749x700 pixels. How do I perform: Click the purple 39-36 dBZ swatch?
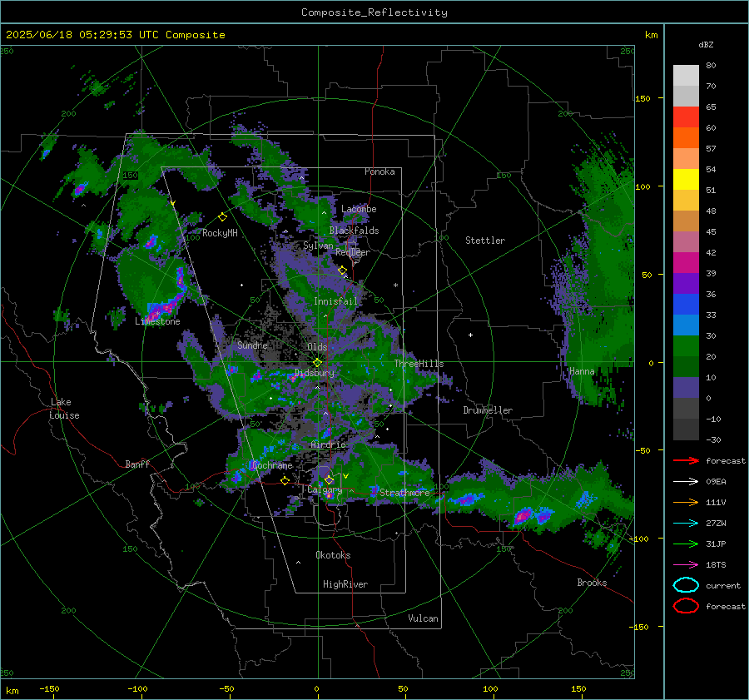point(686,284)
